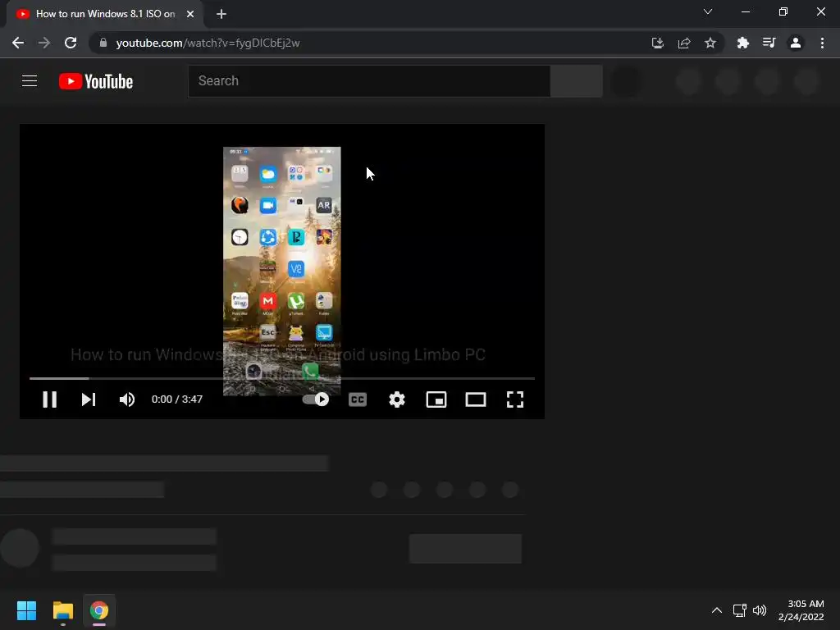Open network status in system tray
Screen dimensions: 840x630
click(x=740, y=610)
